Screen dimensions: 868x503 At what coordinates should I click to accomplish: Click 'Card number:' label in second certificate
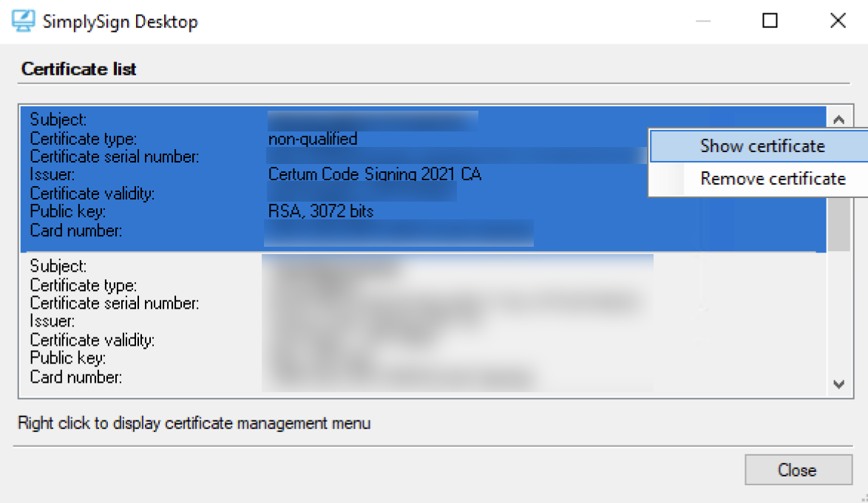pyautogui.click(x=76, y=377)
